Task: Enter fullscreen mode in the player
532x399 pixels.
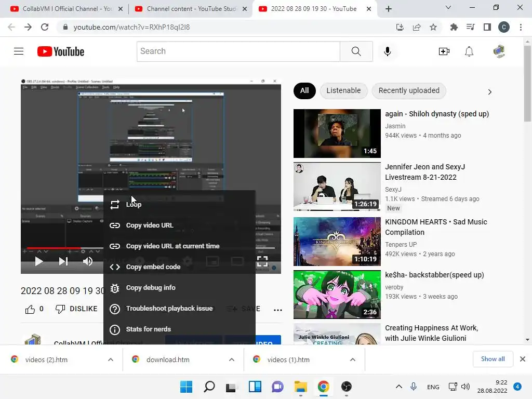Action: pos(262,261)
